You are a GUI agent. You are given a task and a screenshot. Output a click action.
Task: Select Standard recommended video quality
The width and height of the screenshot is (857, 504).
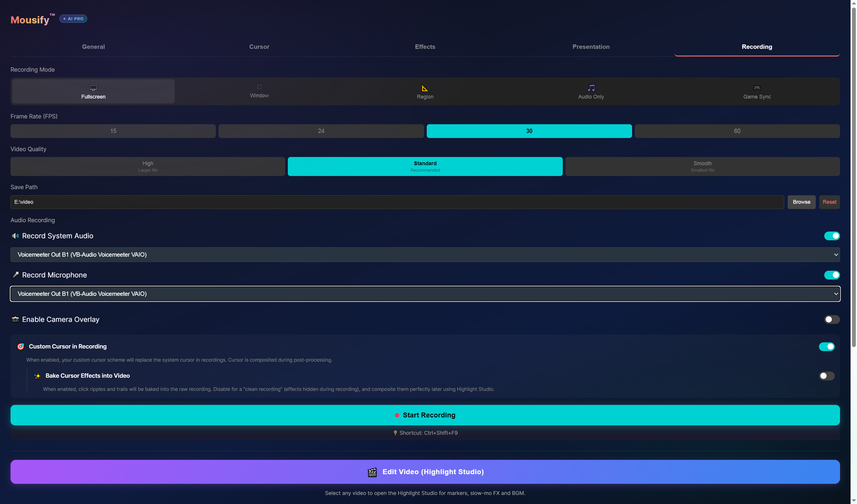tap(425, 167)
